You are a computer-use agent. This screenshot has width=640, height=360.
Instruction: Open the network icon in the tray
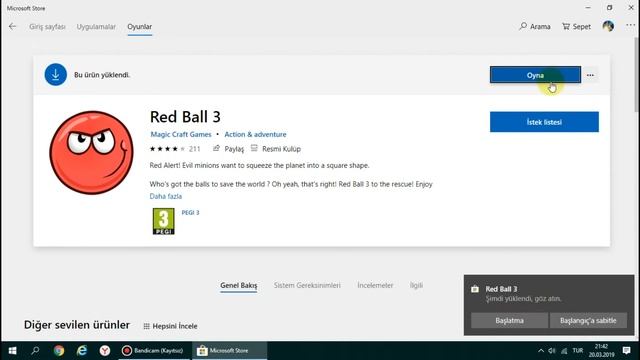coord(564,351)
